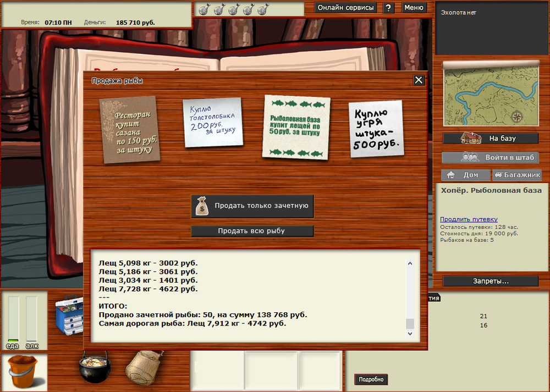
Task: Open the 'Меню' button
Action: click(414, 8)
